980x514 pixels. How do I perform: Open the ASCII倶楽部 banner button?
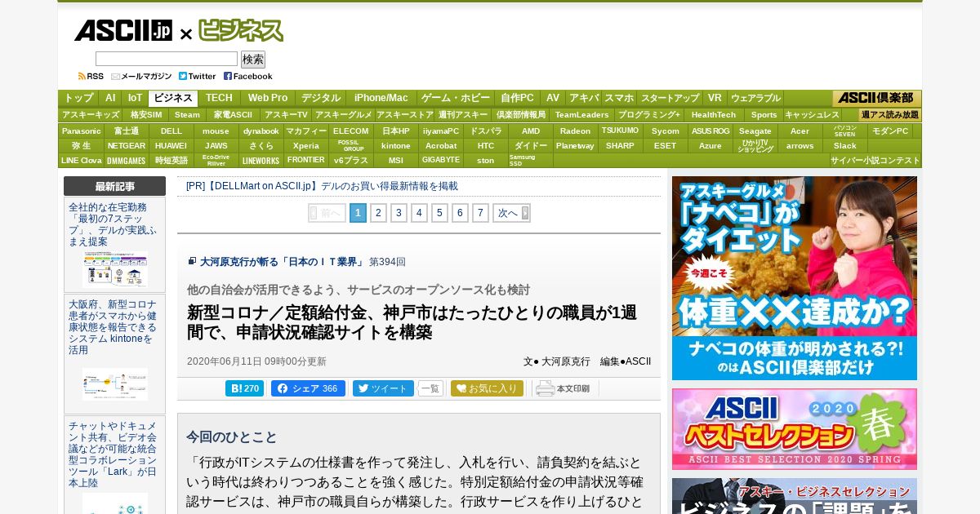[x=877, y=98]
